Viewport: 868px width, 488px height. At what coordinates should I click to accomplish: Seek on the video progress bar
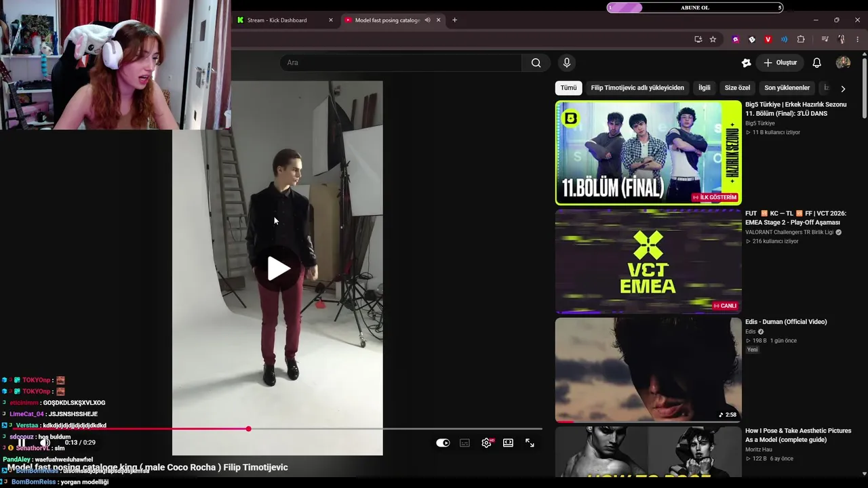coord(277,429)
